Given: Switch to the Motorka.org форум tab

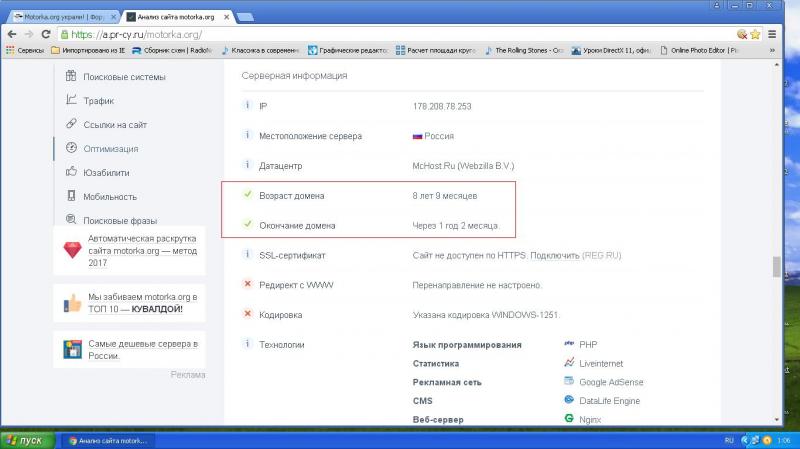Looking at the screenshot, I should coord(60,17).
